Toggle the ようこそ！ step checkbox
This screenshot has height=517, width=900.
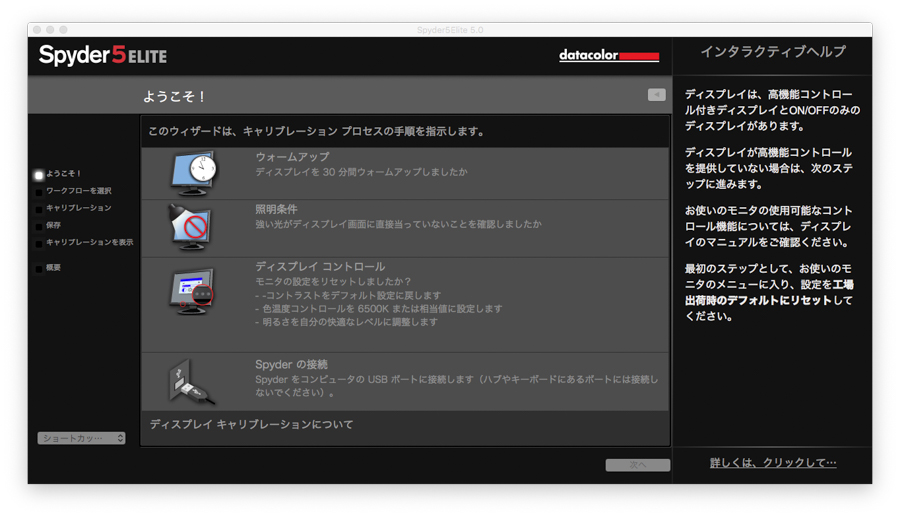pos(39,175)
